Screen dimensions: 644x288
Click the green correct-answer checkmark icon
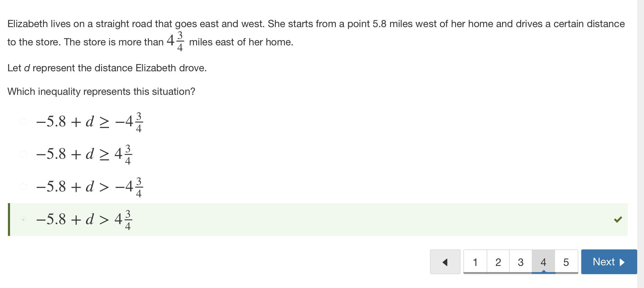tap(618, 219)
